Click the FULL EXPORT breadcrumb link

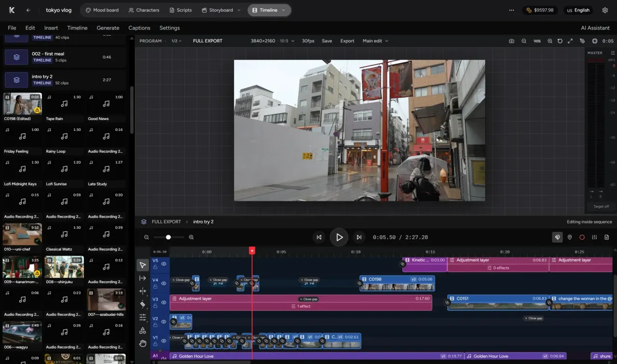point(166,222)
